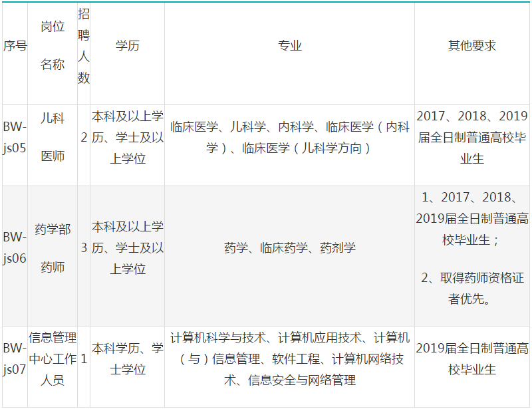Click the 序号 column header
The width and height of the screenshot is (532, 409).
(15, 46)
